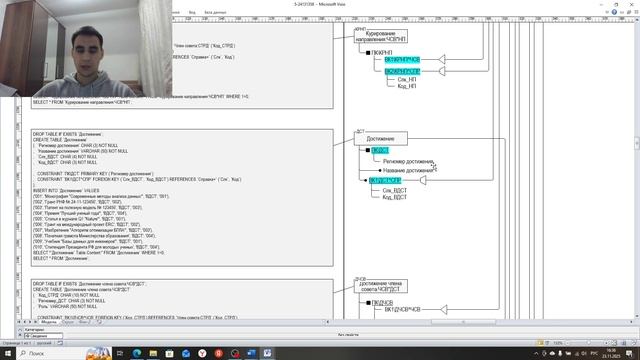Open Yandex Browser (white Y icon)
The width and height of the screenshot is (640, 360).
(202, 353)
